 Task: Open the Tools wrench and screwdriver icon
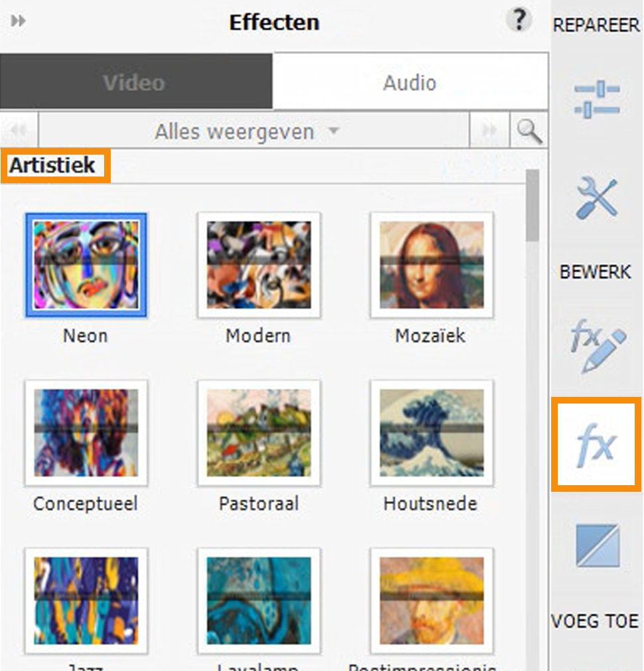[597, 198]
